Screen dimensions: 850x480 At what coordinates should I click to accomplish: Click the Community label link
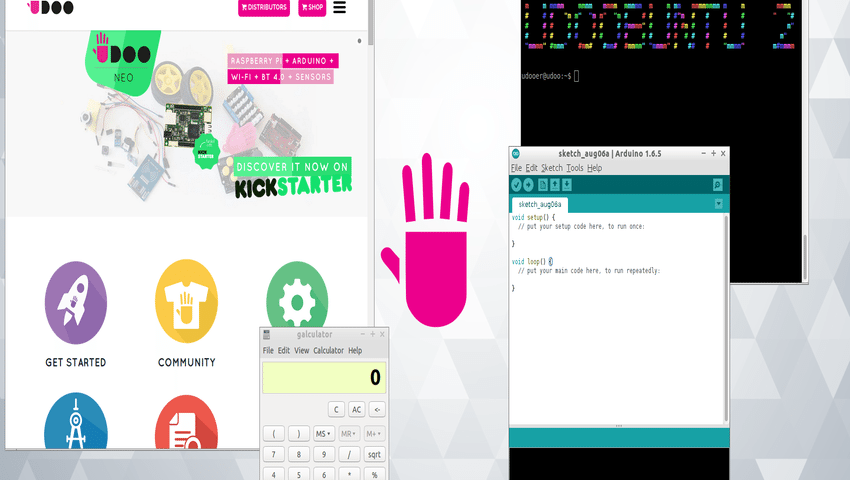186,362
